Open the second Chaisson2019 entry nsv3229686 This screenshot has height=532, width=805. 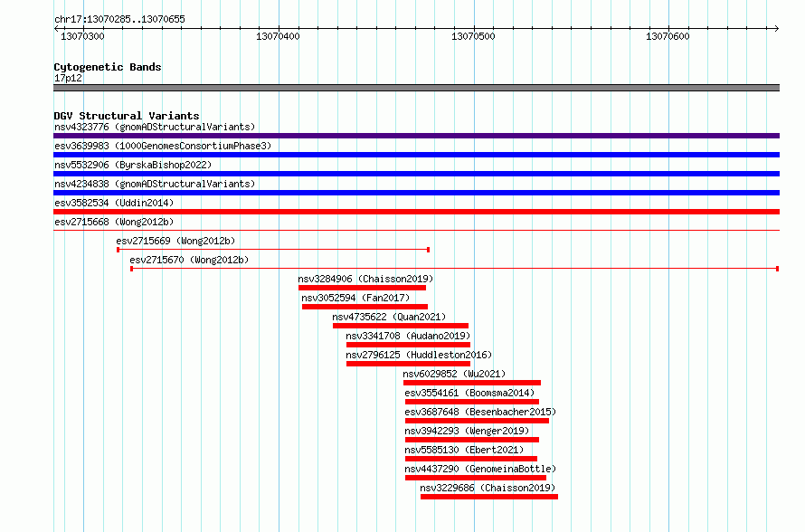pos(488,488)
